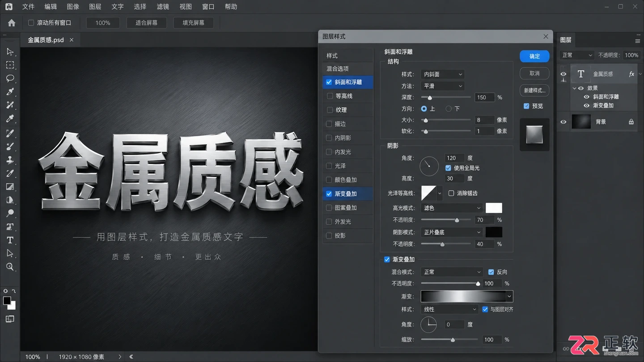Click the foreground color swatch in toolbar
Viewport: 644px width, 362px height.
pos(7,300)
